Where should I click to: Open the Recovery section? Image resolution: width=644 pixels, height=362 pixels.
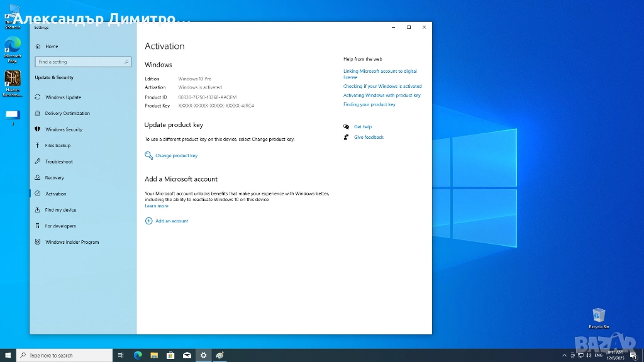tap(54, 178)
